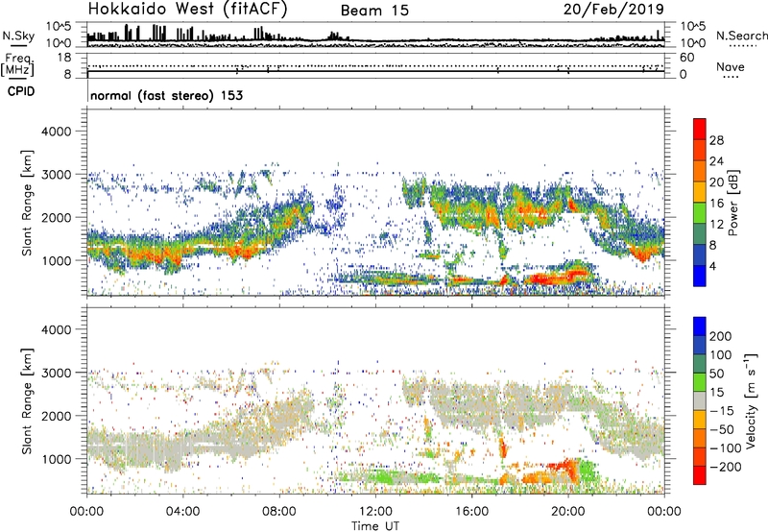Click 'Slant Range [km]' label of velocity panel
This screenshot has width=768, height=532.
pos(27,401)
